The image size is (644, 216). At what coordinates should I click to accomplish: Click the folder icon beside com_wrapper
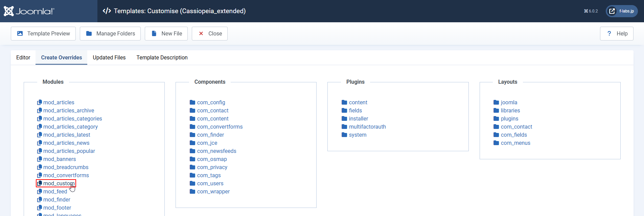[x=192, y=191]
